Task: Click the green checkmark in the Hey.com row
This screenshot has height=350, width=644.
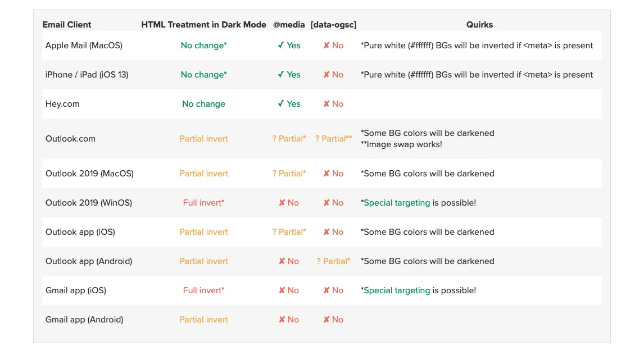Action: 281,104
